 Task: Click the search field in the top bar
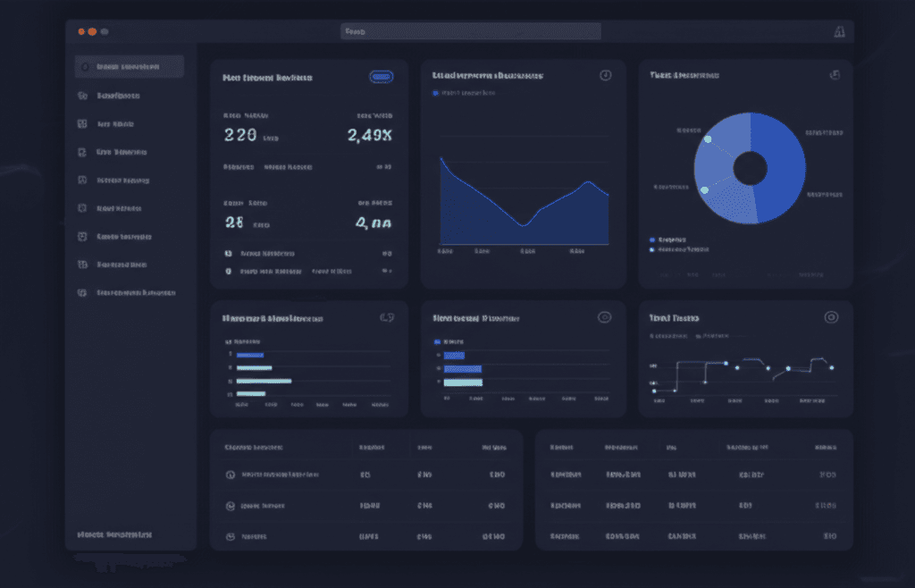click(471, 29)
